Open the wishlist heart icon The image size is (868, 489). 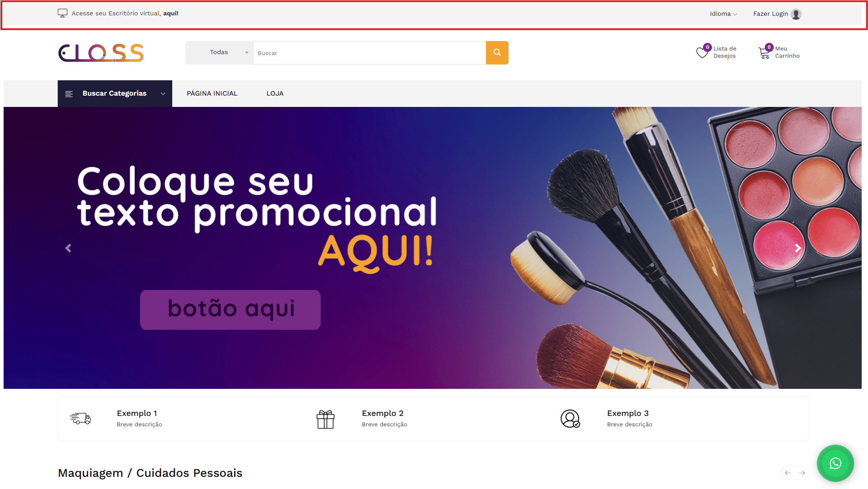tap(702, 53)
